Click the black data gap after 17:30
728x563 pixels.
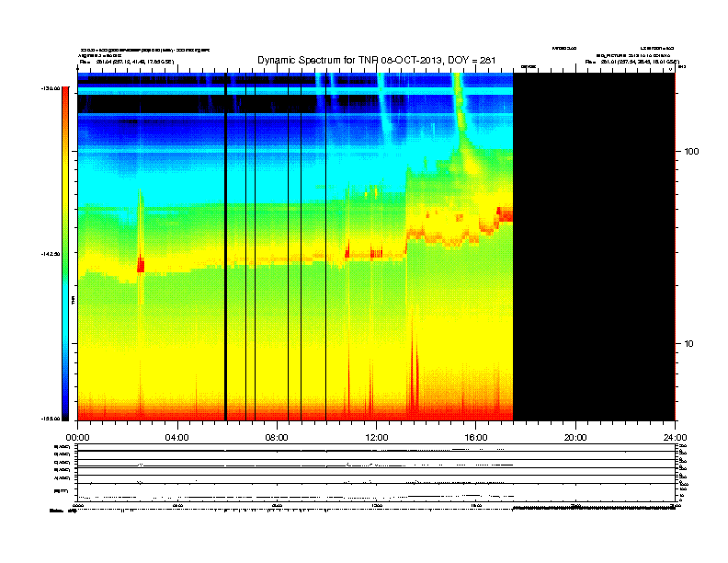click(594, 247)
